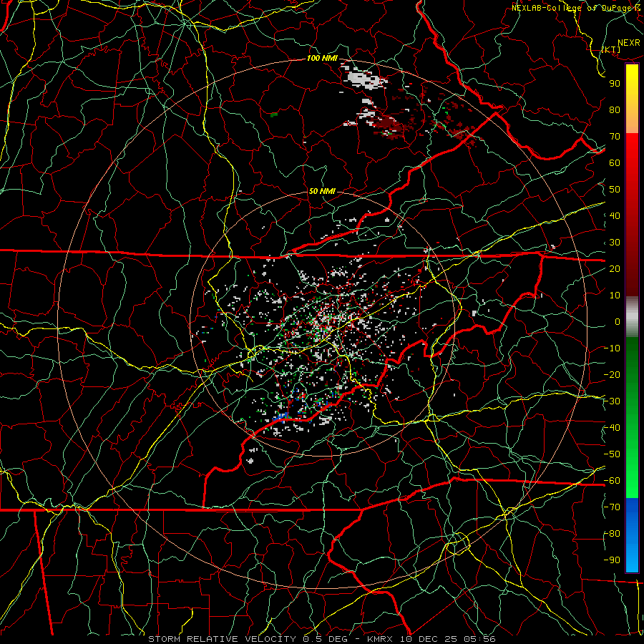Pick the gray zero-velocity band on the color bar
The image size is (644, 644).
[632, 317]
